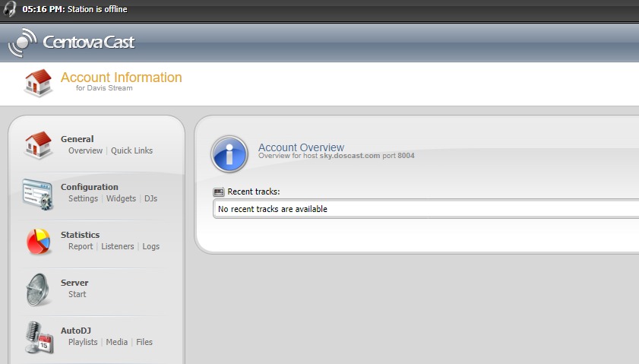Click the headphones icon in status bar
639x364 pixels.
point(9,8)
